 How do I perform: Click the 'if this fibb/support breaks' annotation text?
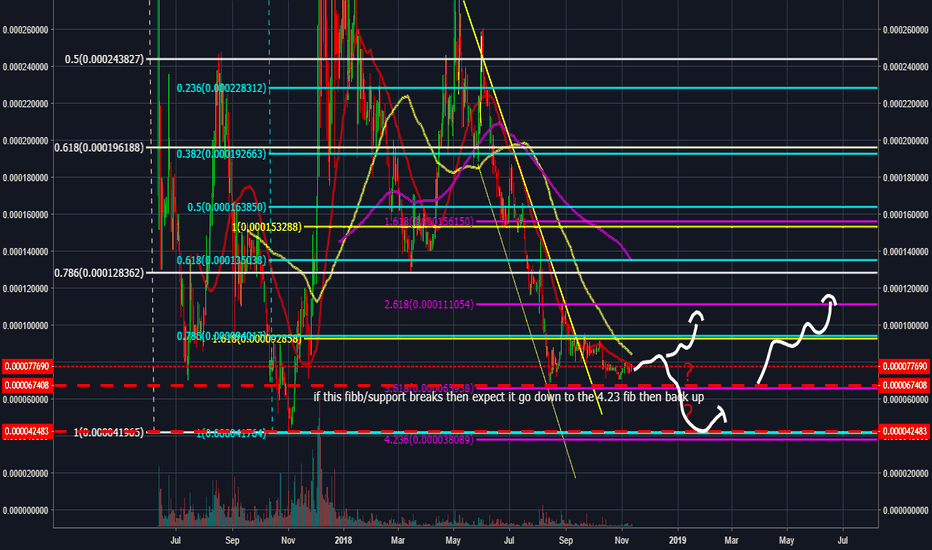(x=509, y=397)
